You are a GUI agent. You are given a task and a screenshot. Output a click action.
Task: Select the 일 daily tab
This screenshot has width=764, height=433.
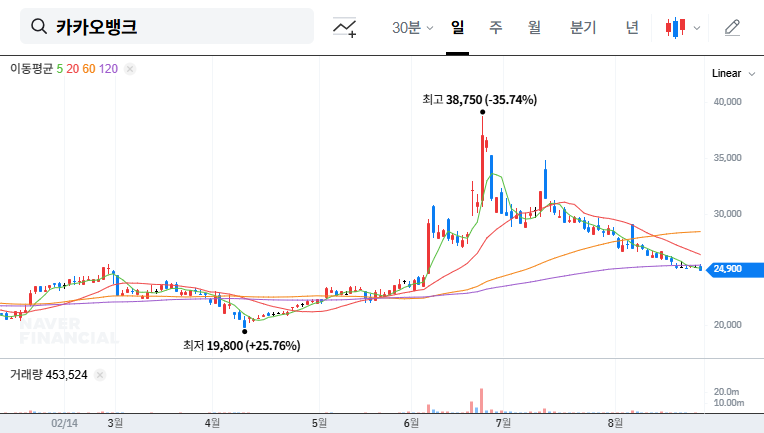point(457,27)
